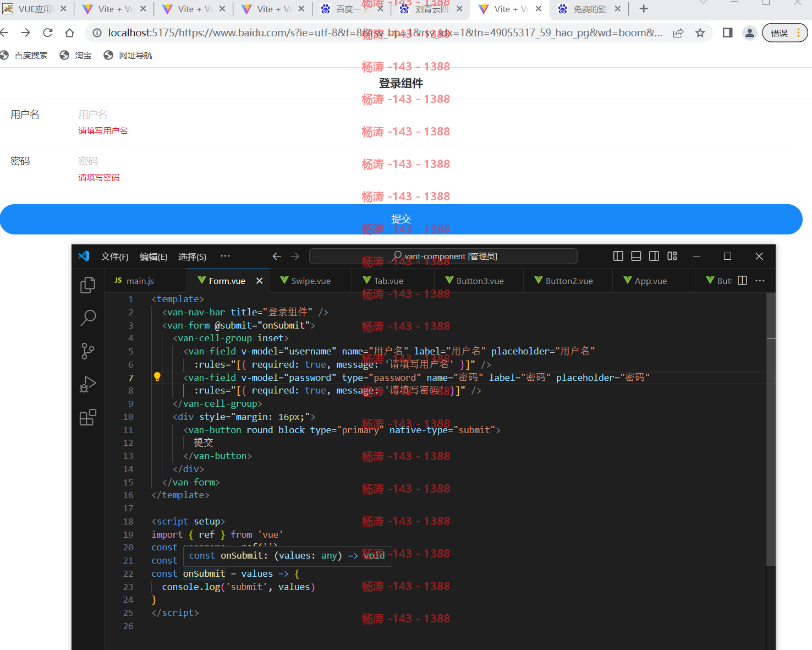Open Customize Layout in VS Code title bar
The height and width of the screenshot is (650, 812).
672,256
